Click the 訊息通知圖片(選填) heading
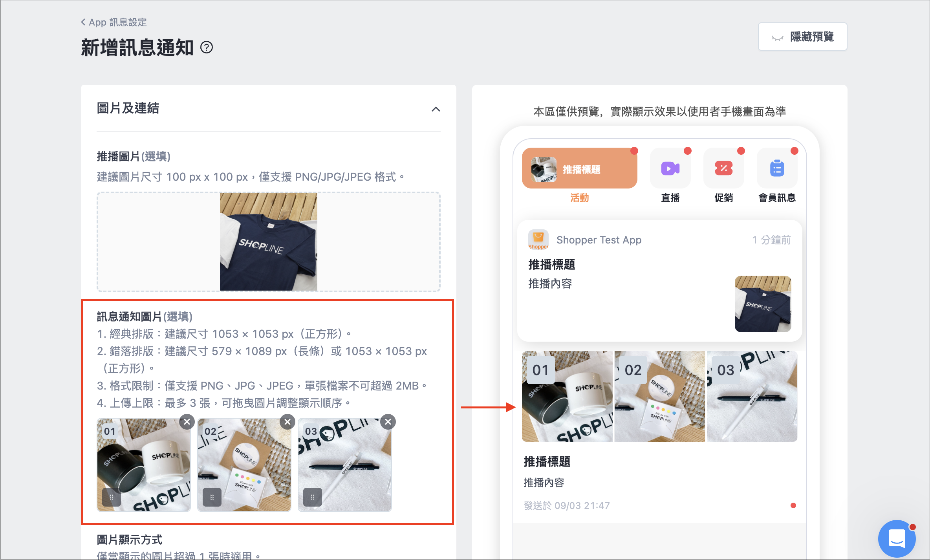930x560 pixels. pos(145,317)
